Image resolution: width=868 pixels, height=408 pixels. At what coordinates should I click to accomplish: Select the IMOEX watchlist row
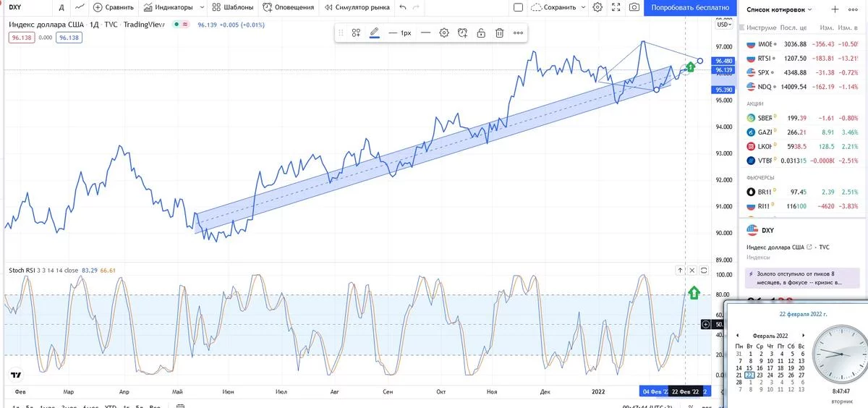[x=803, y=44]
